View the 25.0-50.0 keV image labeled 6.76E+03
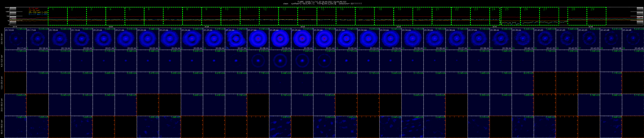This screenshot has width=644, height=138. pyautogui.click(x=280, y=105)
